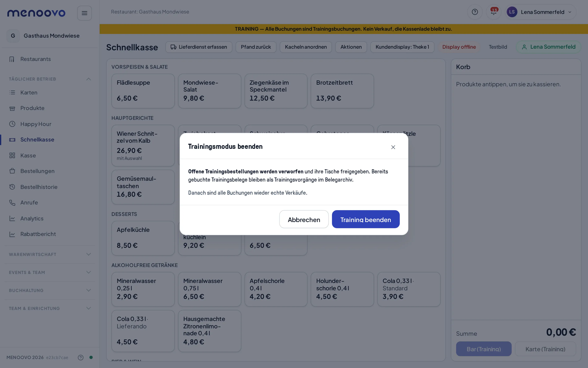Click the Testbild link

point(498,47)
